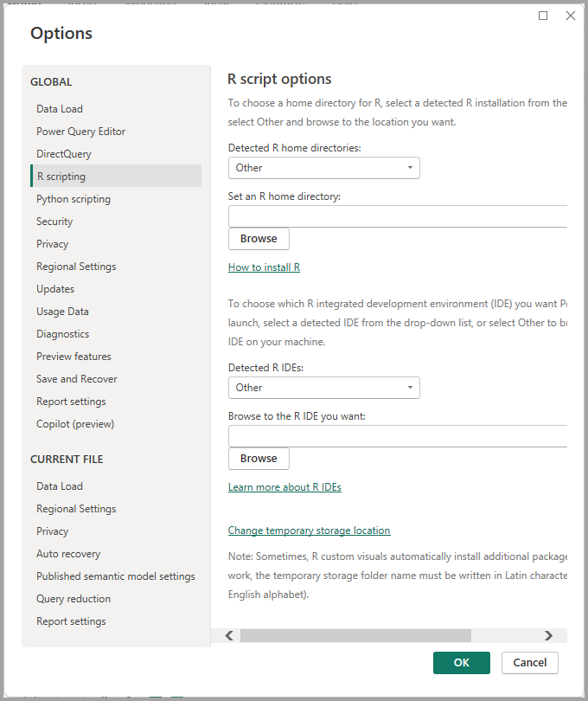Click the horizontal scrollbar left arrow
Image resolution: width=588 pixels, height=701 pixels.
coord(229,636)
